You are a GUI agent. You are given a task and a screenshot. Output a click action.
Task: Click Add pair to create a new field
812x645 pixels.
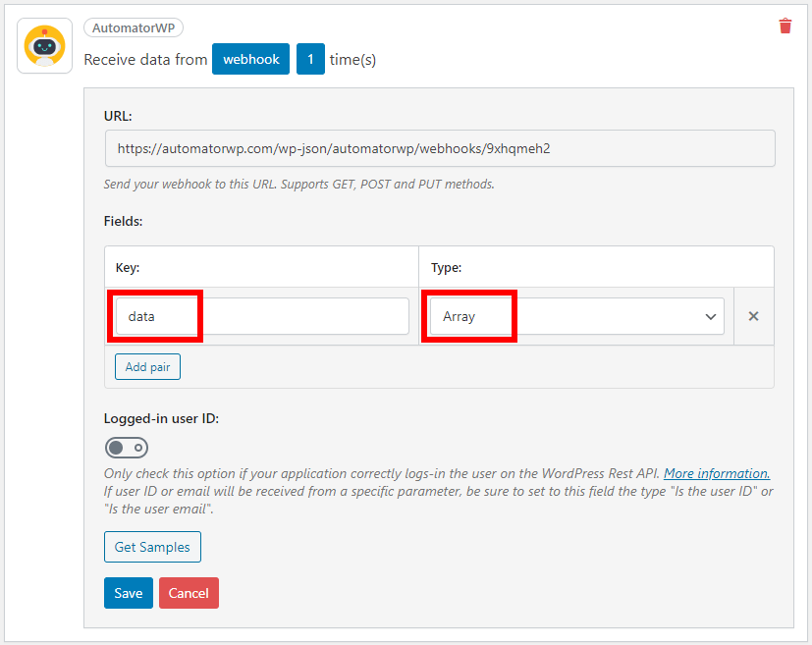pos(147,366)
